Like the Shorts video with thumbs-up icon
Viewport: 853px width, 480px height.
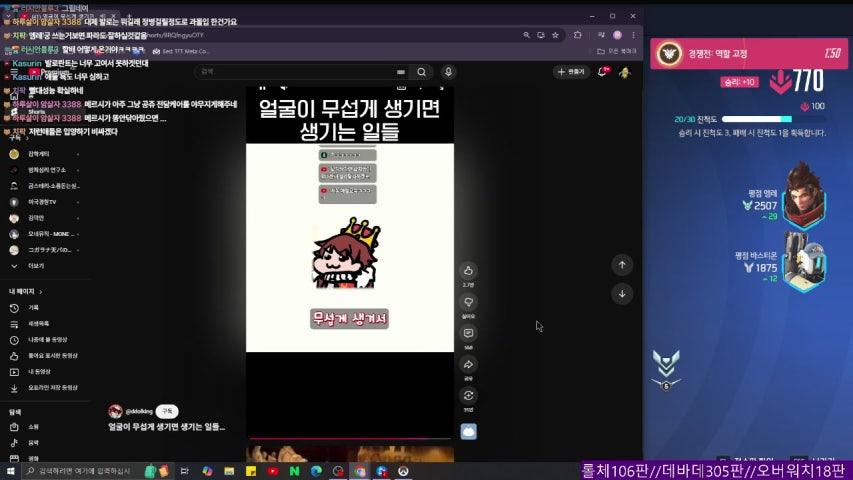tap(468, 271)
